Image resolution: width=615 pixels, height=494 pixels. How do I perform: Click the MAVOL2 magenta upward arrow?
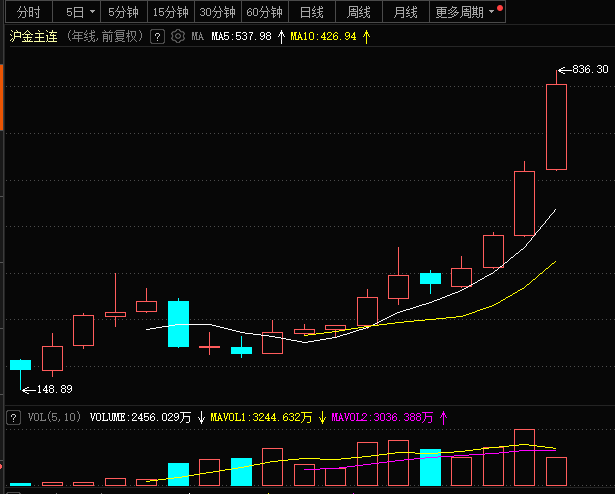[x=444, y=417]
